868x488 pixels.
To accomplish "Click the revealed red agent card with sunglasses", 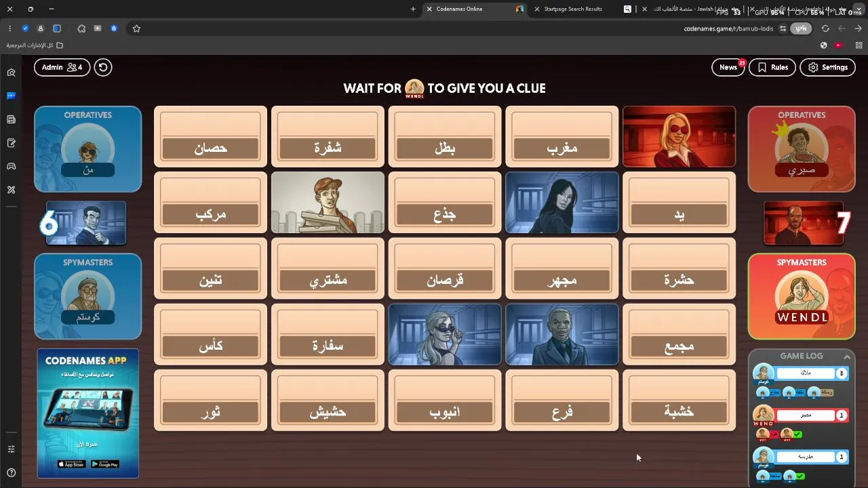I will pyautogui.click(x=679, y=136).
